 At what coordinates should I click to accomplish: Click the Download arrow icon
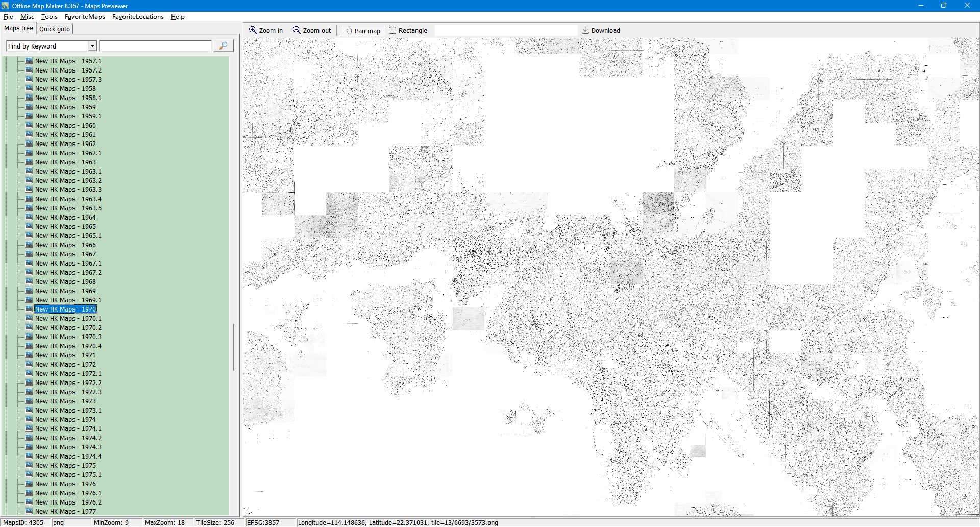(x=585, y=30)
